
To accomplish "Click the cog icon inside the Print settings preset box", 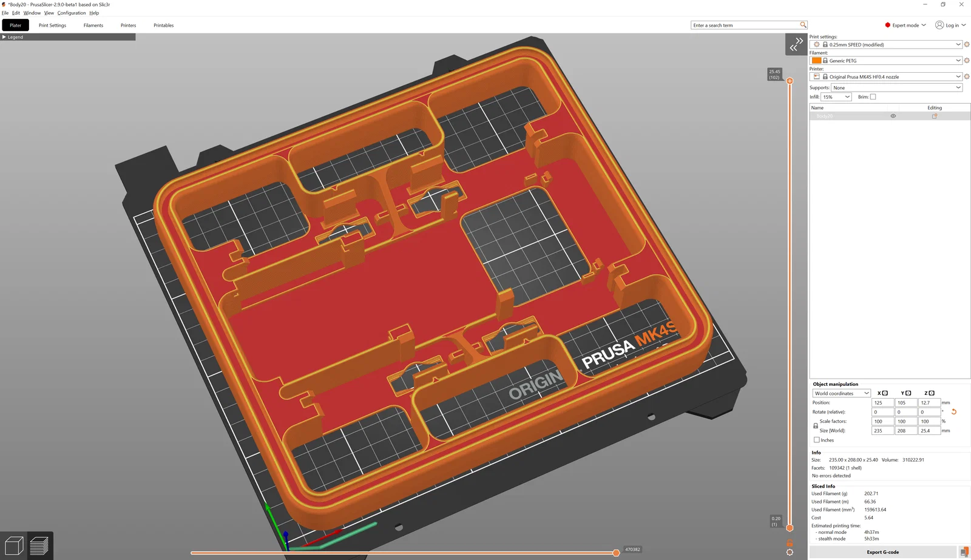I will click(x=817, y=44).
